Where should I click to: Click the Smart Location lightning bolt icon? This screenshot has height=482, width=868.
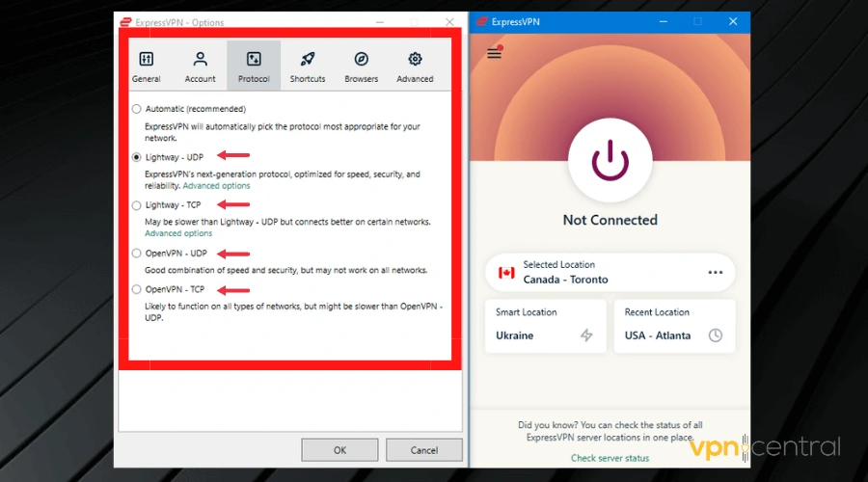(x=586, y=335)
